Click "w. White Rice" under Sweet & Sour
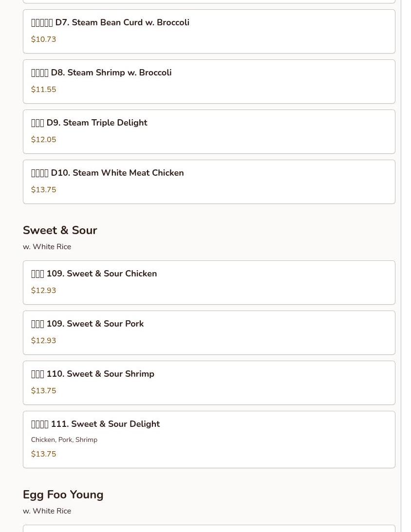 (x=47, y=247)
